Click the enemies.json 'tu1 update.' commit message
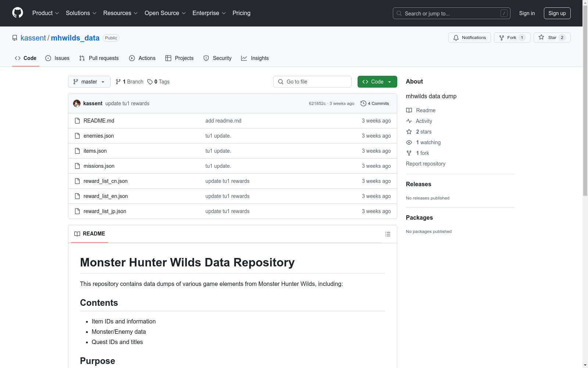Viewport: 588px width, 368px height. click(x=218, y=136)
